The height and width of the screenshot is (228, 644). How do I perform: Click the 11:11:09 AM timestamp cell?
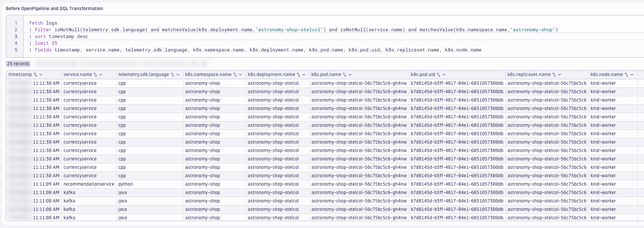coord(46,184)
